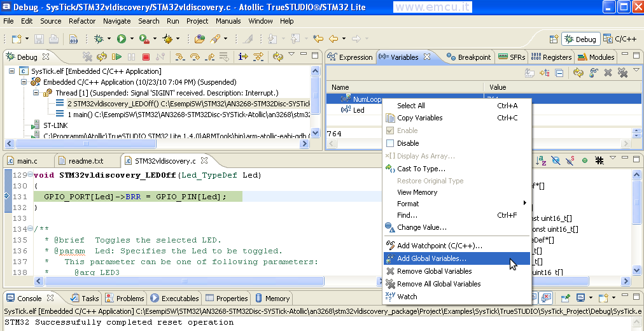
Task: Toggle Instruction Stepping Mode icon
Action: coord(243,57)
